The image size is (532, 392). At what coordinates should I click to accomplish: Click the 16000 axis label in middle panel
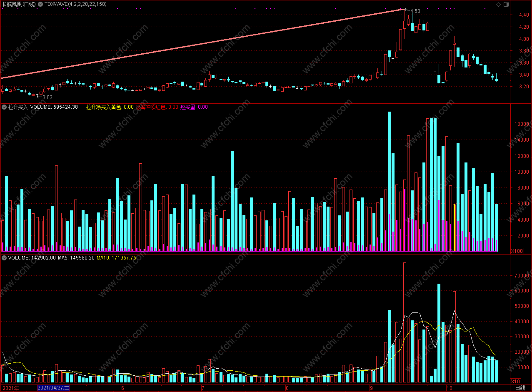(522, 124)
